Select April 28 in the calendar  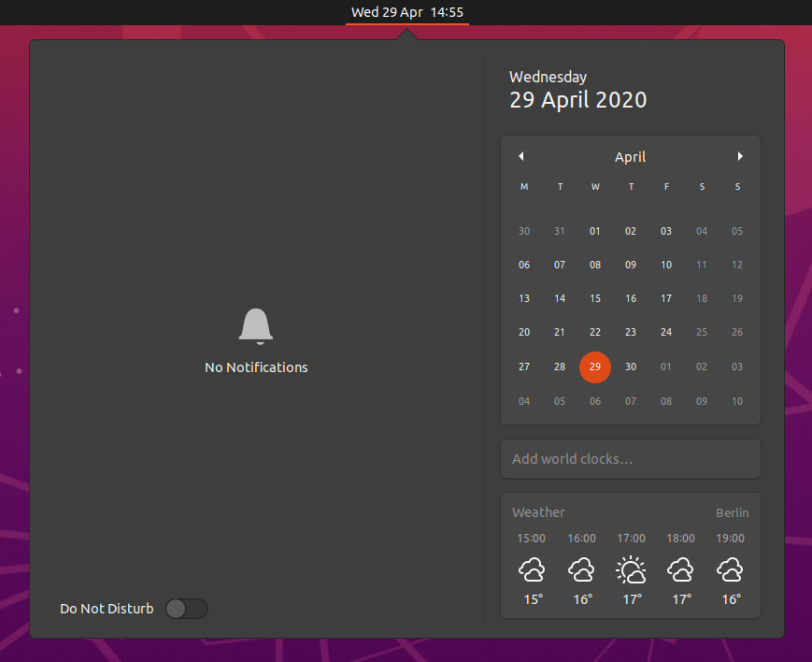click(x=560, y=367)
